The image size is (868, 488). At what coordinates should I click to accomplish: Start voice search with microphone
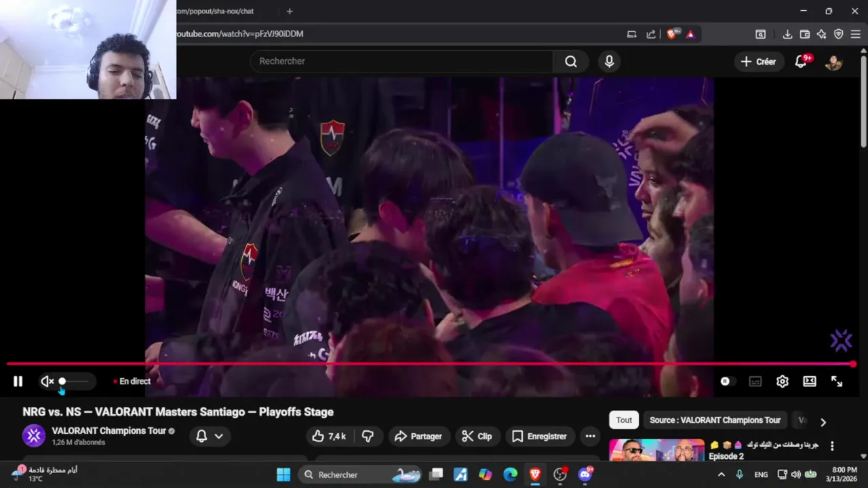[x=609, y=62]
